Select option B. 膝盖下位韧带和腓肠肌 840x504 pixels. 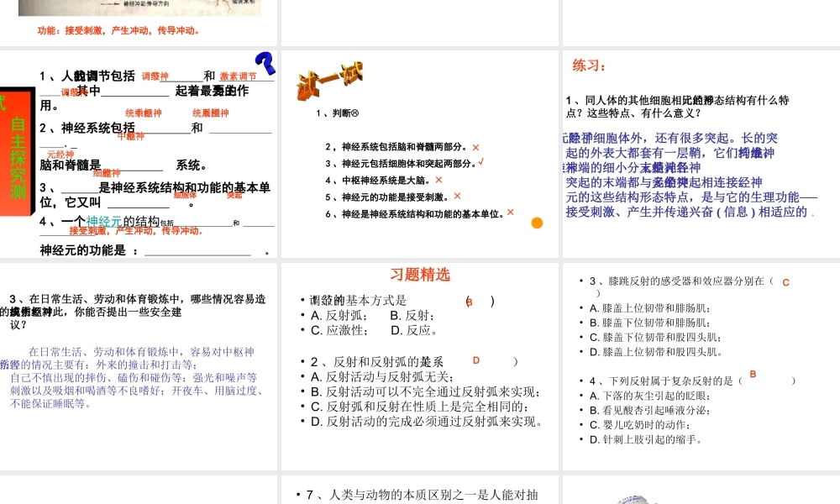[650, 323]
